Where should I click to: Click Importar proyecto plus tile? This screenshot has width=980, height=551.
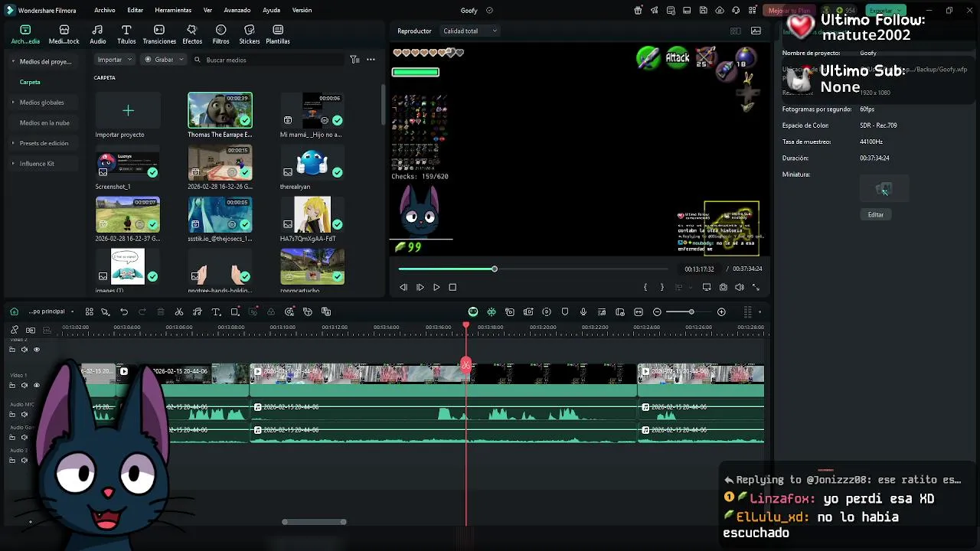click(128, 111)
